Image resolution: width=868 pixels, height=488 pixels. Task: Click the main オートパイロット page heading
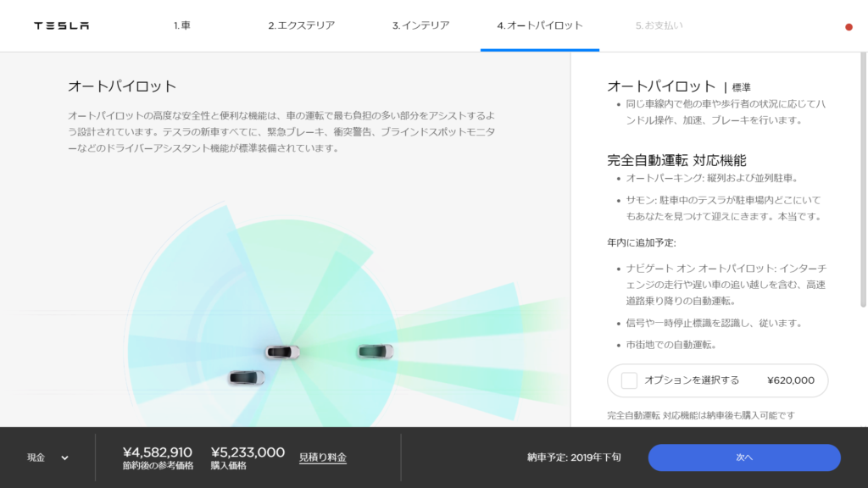click(122, 86)
